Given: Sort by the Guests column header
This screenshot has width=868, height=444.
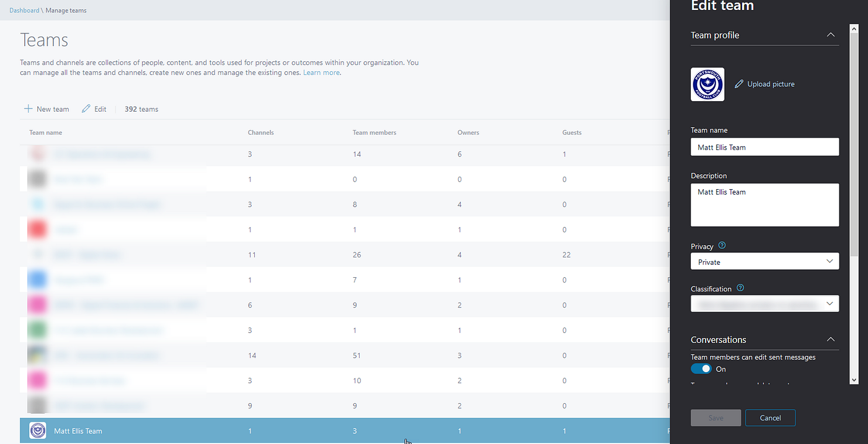Looking at the screenshot, I should click(x=572, y=133).
